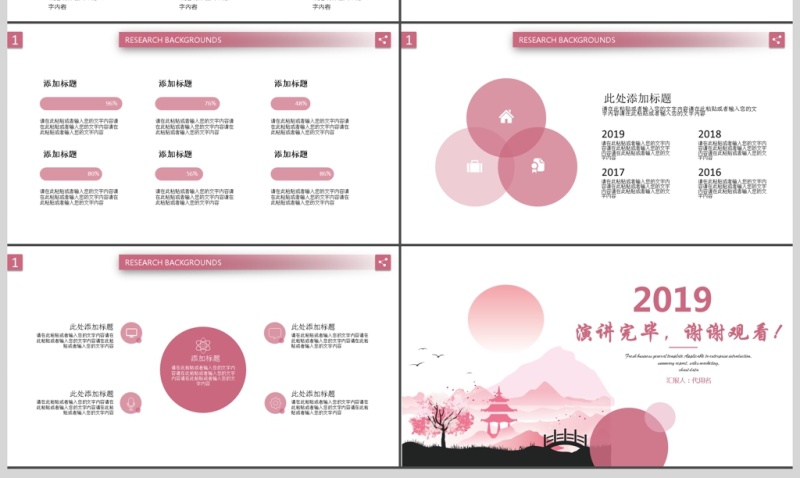This screenshot has width=800, height=478.
Task: Click 添加标题 heading above 80% bar
Action: coord(60,154)
